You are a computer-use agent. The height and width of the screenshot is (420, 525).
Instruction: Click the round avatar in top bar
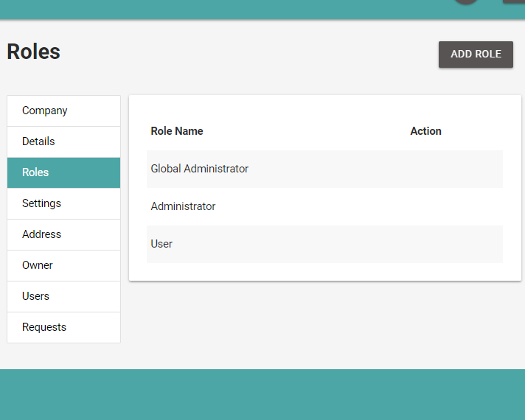[466, 1]
